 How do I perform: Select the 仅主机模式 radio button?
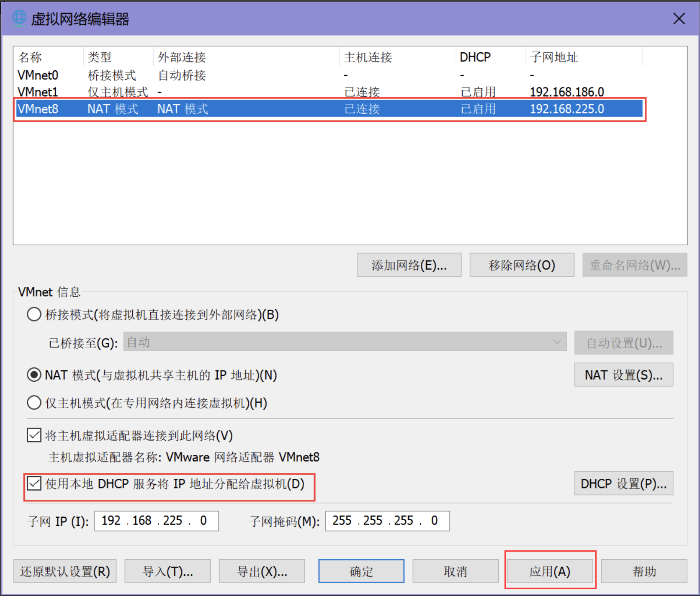34,403
